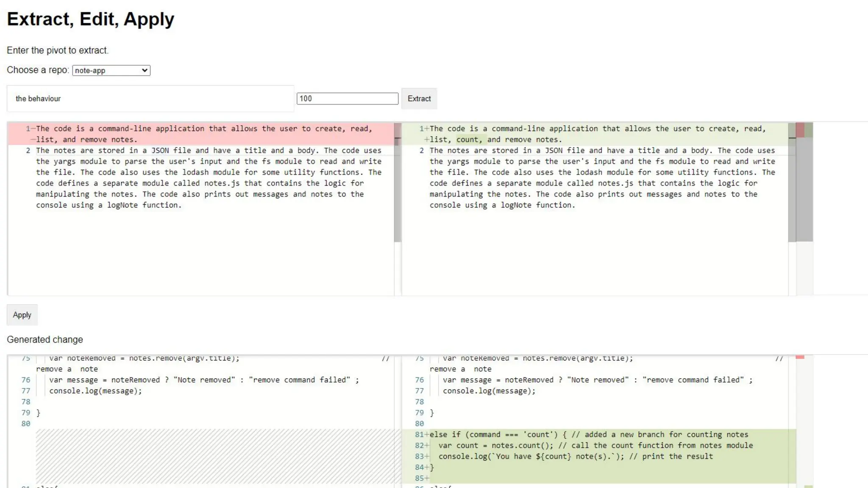
Task: Click added line 81 'else if (command === 'count')'
Action: [589, 435]
